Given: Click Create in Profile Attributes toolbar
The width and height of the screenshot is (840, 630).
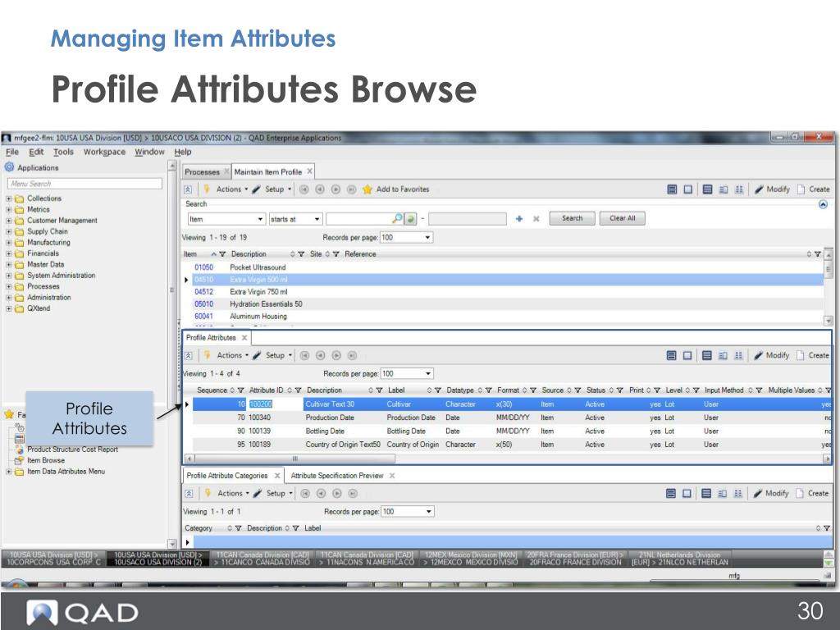Looking at the screenshot, I should click(x=813, y=355).
